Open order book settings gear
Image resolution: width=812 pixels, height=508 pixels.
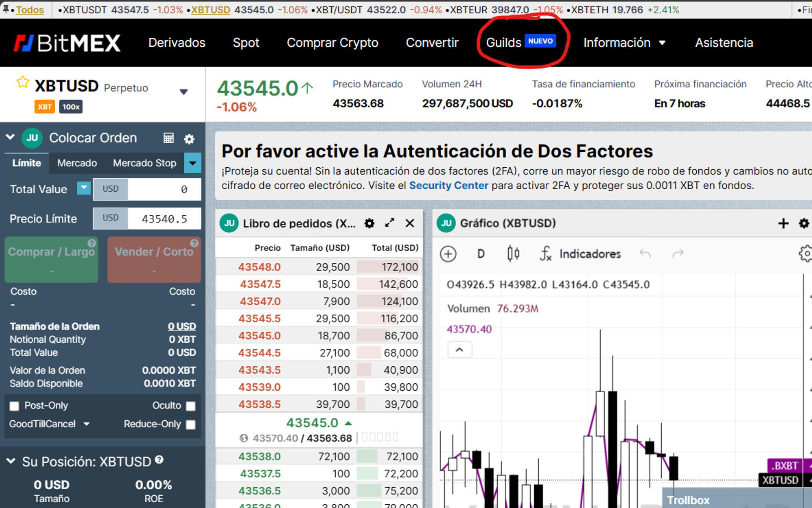(369, 223)
